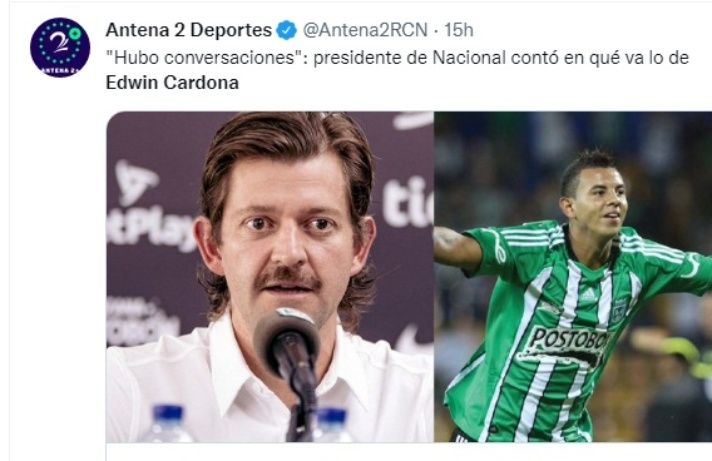The image size is (712, 461).
Task: Open the tweet via the 15h timestamp
Action: [459, 30]
